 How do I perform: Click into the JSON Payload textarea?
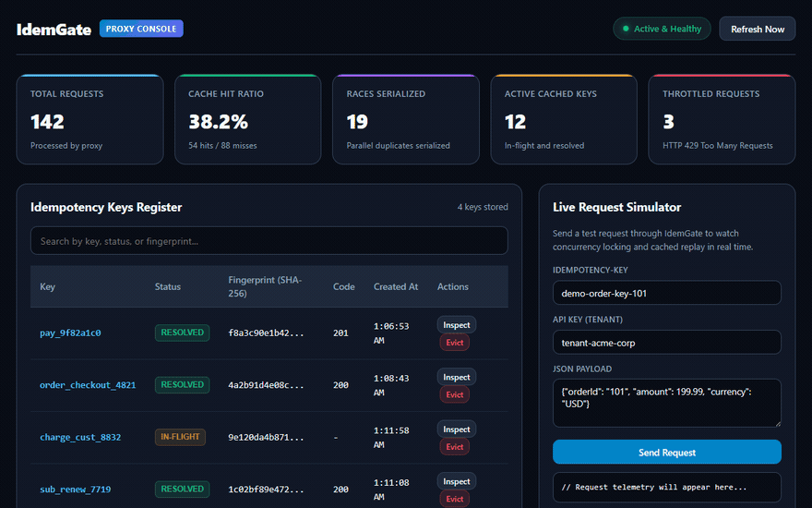pyautogui.click(x=667, y=403)
